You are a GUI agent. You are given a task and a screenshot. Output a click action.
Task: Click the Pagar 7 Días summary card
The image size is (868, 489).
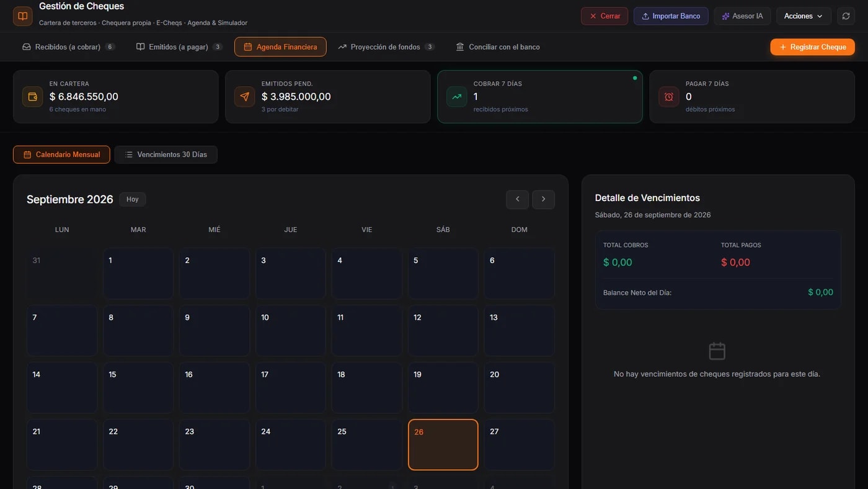752,97
